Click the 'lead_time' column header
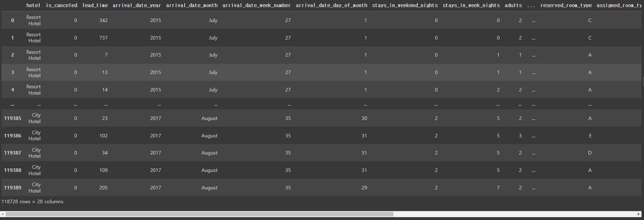 [x=95, y=5]
